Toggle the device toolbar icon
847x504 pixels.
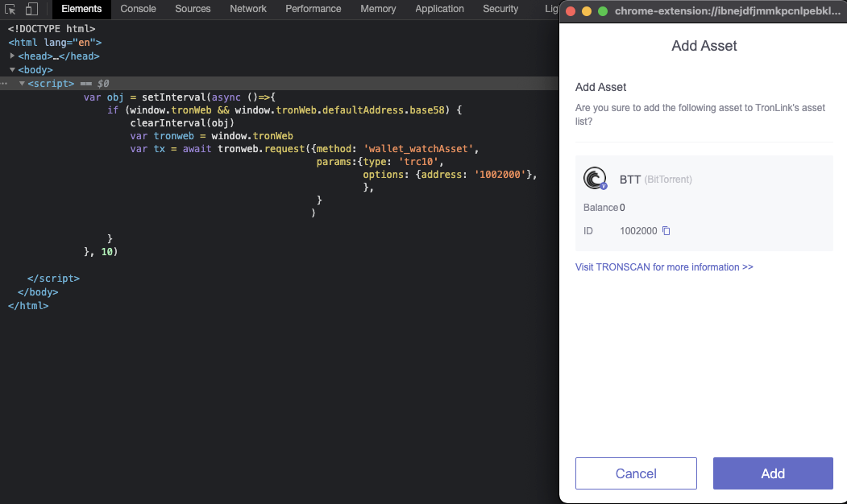[32, 9]
